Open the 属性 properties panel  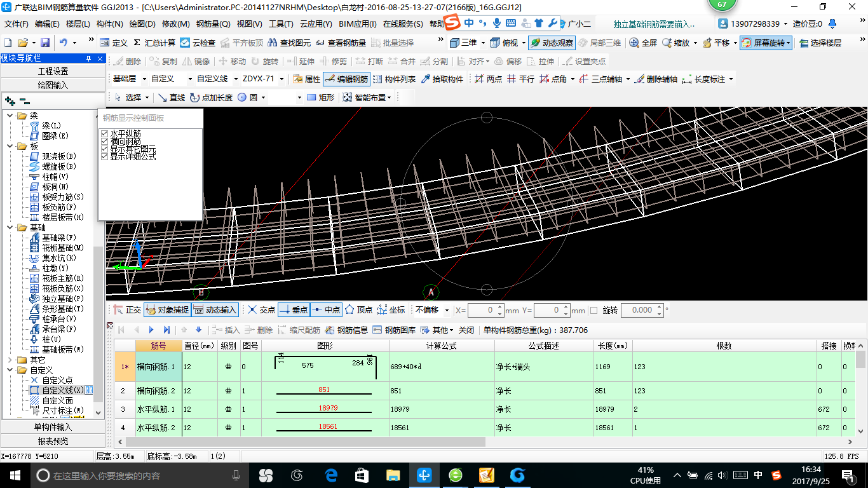point(306,79)
